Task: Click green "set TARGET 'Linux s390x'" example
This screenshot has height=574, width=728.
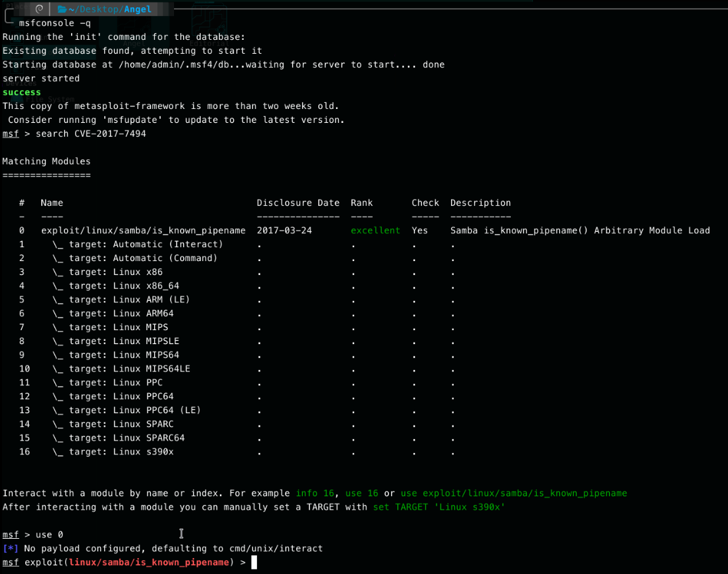Action: click(x=439, y=507)
